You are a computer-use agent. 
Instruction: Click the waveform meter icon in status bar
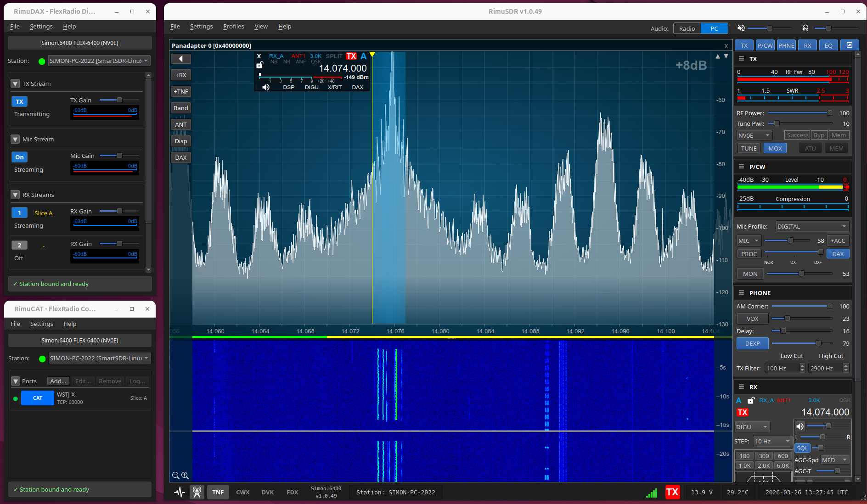pyautogui.click(x=179, y=492)
